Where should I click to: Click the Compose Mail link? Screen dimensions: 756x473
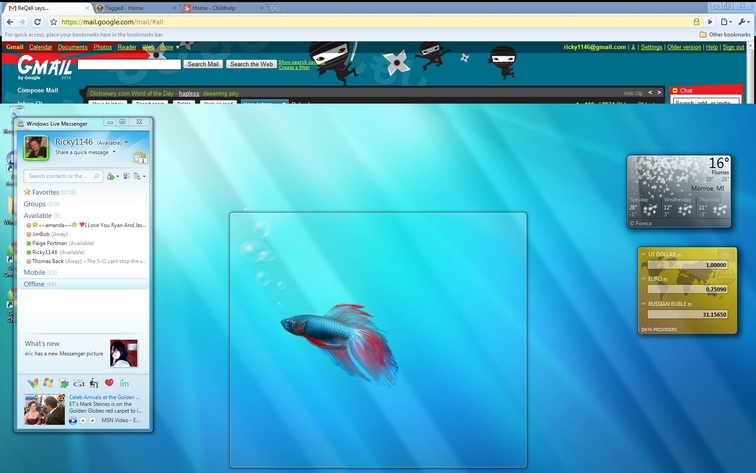(37, 90)
